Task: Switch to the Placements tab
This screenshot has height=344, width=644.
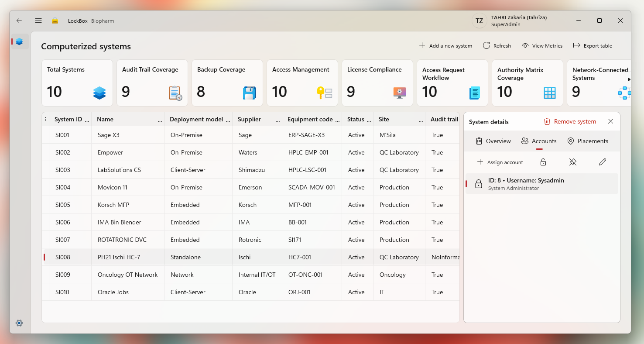Action: click(x=588, y=141)
